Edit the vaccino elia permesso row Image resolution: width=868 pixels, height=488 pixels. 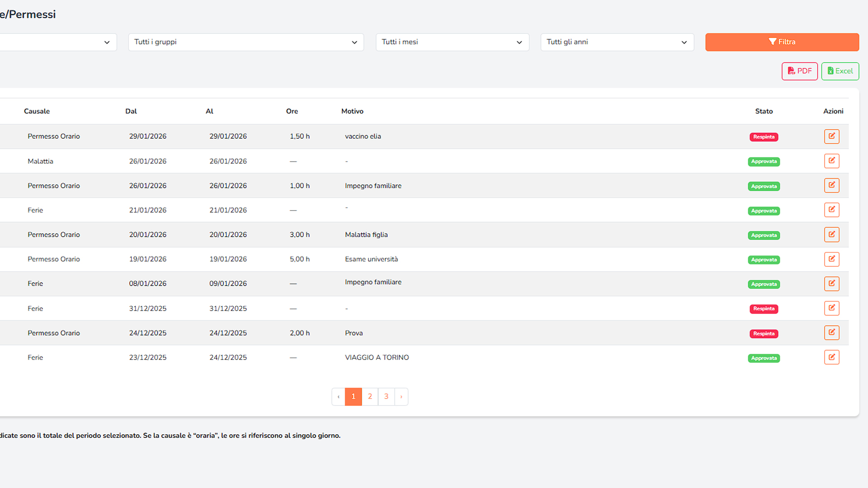(831, 136)
